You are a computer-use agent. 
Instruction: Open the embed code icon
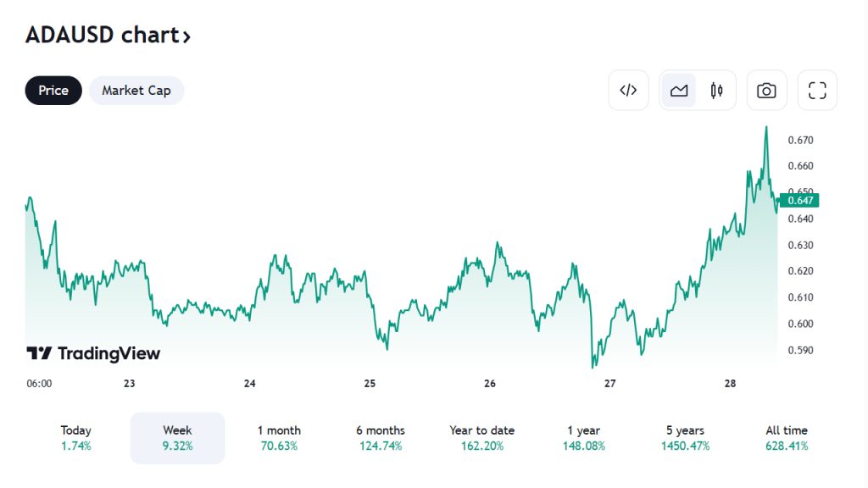628,91
